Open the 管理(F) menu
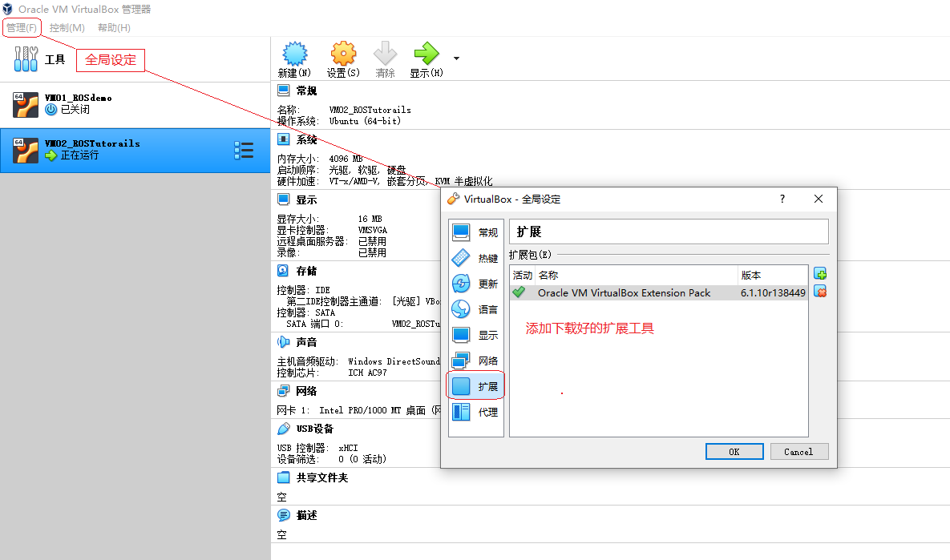Screen dimensions: 950x560 pos(22,27)
